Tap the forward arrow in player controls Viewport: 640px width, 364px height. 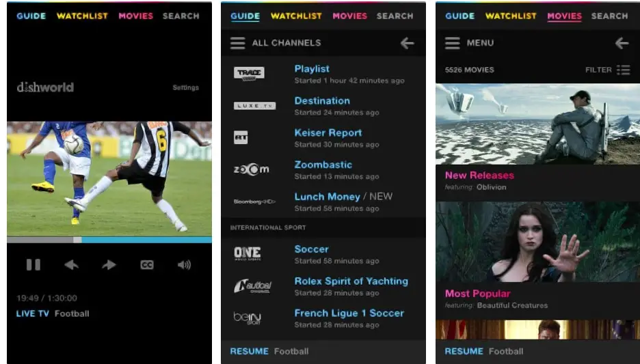point(109,265)
